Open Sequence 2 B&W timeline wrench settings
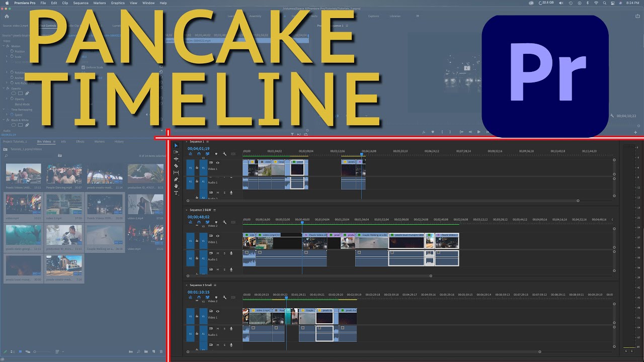Viewport: 644px width, 362px height. 224,222
